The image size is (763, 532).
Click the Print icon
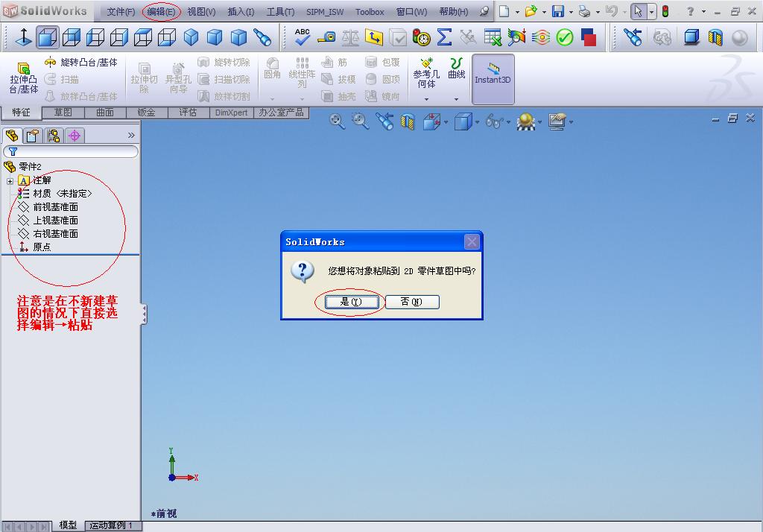(584, 11)
